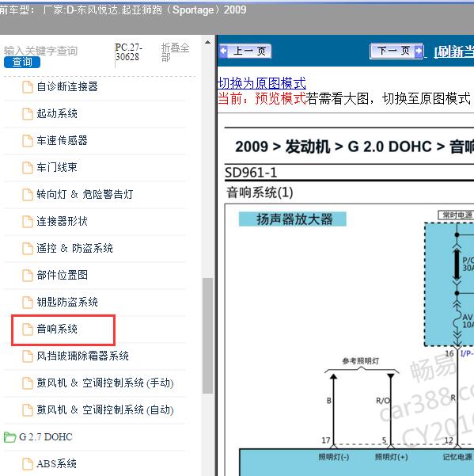Click document icon beside 连接器形状
The image size is (474, 476).
tap(28, 222)
